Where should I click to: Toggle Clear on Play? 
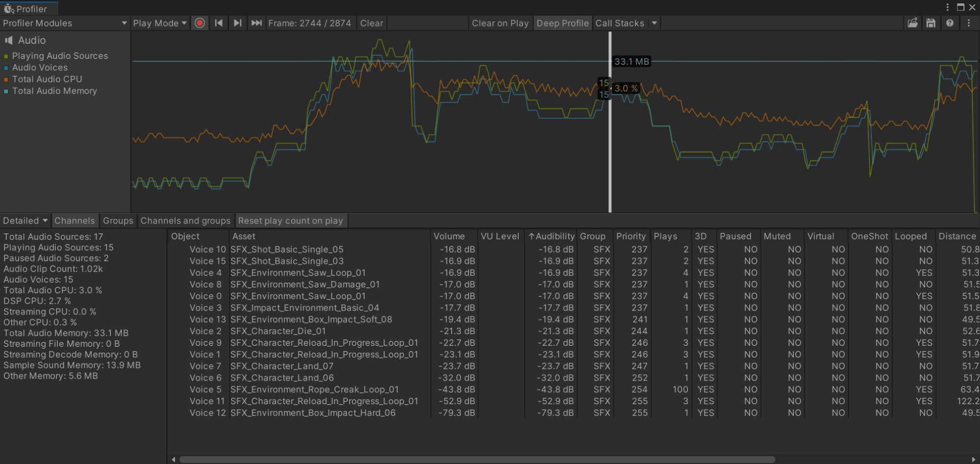pos(500,23)
